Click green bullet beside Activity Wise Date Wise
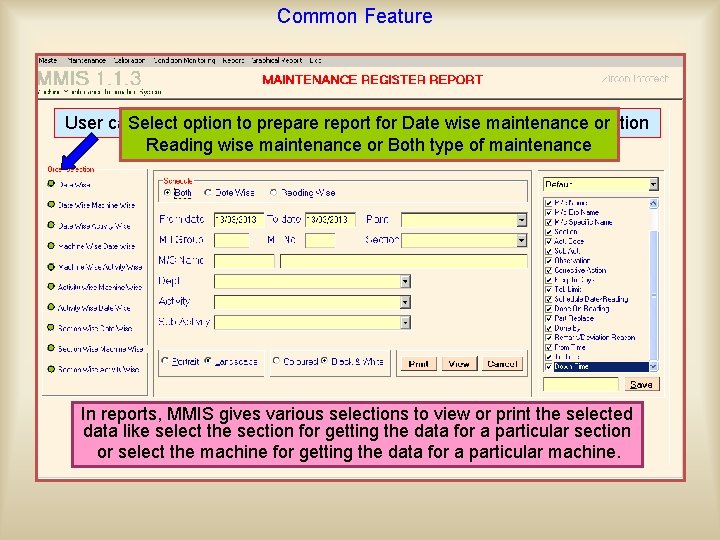The image size is (720, 540). click(51, 307)
